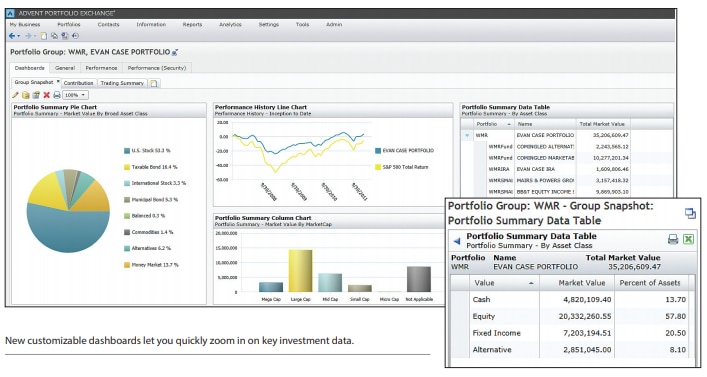Open the back arrow history dropdown
The height and width of the screenshot is (377, 707).
[18, 37]
